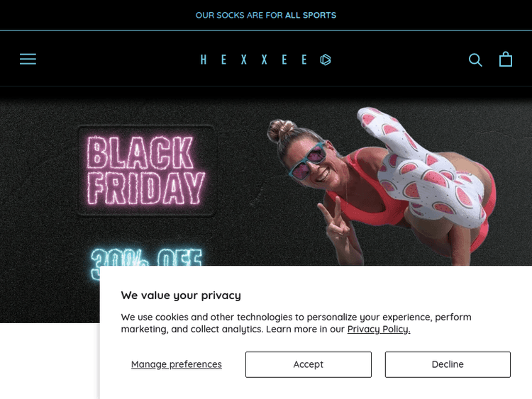The height and width of the screenshot is (399, 532).
Task: Click the blue neon 30% OFF text
Action: (x=147, y=258)
